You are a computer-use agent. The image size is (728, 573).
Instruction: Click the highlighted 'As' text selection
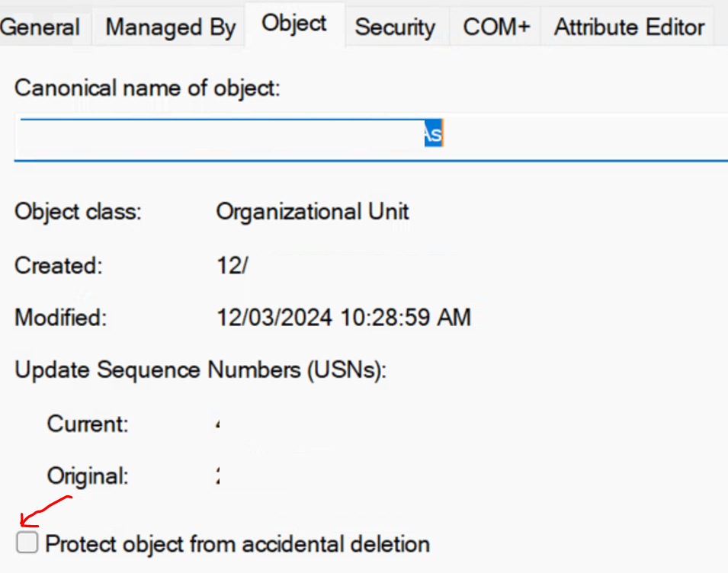[433, 133]
